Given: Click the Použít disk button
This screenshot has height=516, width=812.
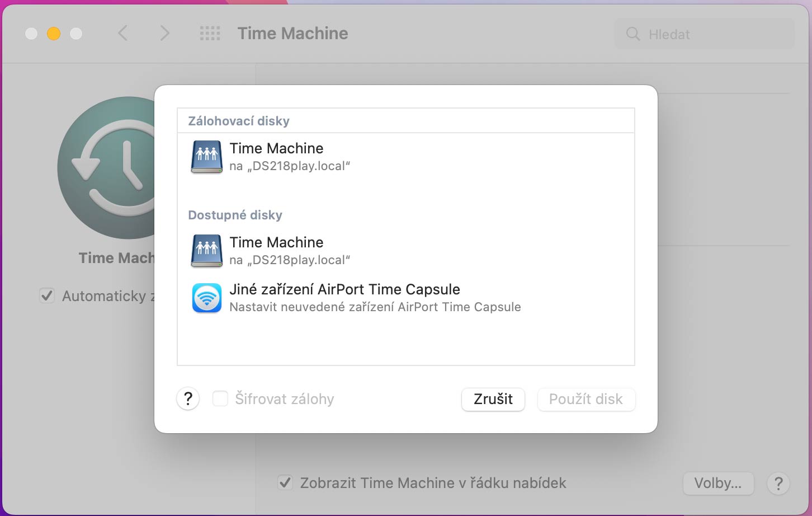Looking at the screenshot, I should (586, 399).
